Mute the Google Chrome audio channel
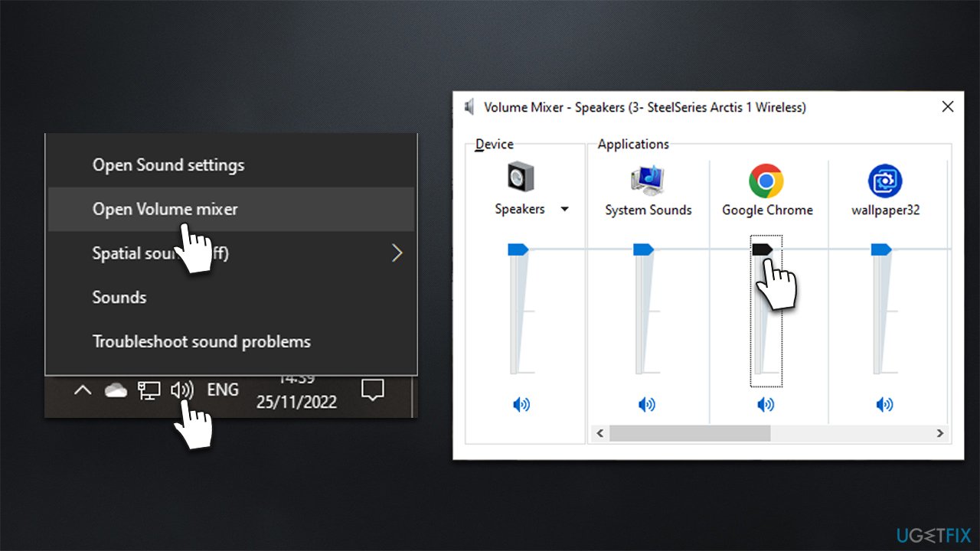The height and width of the screenshot is (551, 980). click(x=766, y=404)
